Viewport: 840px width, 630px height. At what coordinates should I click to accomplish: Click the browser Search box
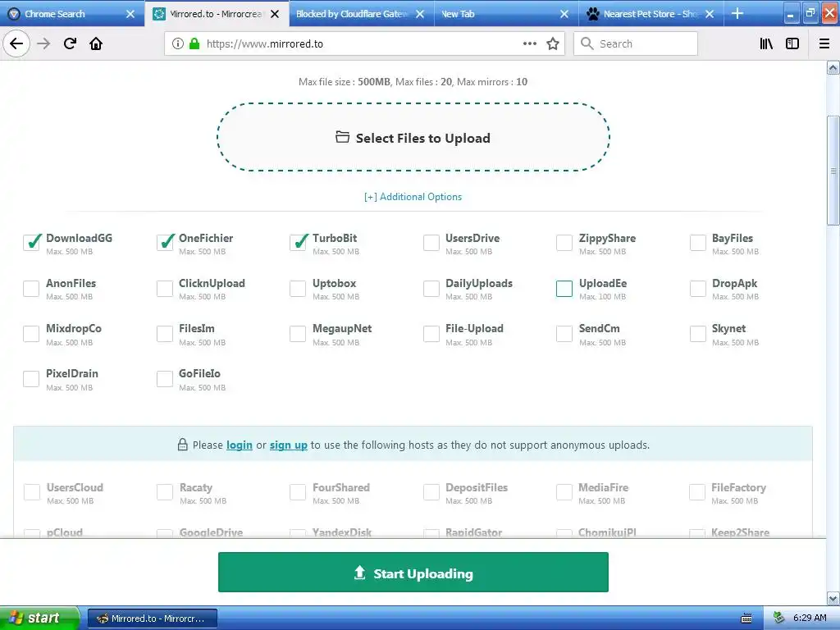636,43
